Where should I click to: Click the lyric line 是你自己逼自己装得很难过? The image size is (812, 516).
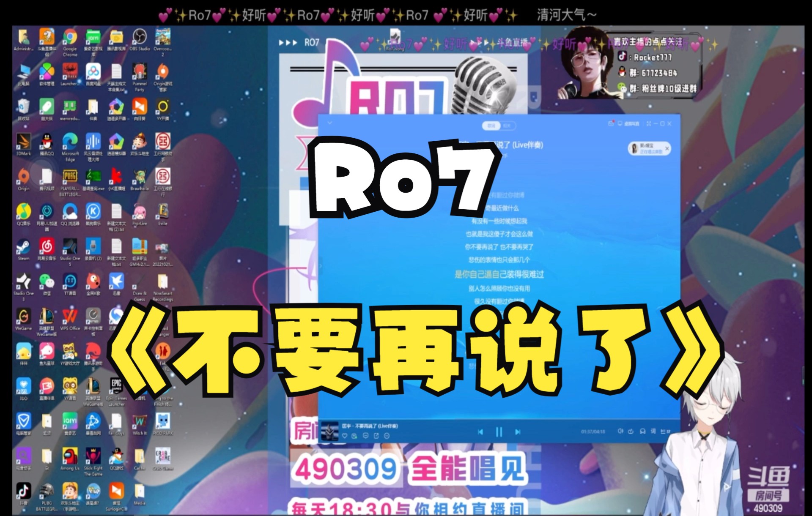pos(499,274)
